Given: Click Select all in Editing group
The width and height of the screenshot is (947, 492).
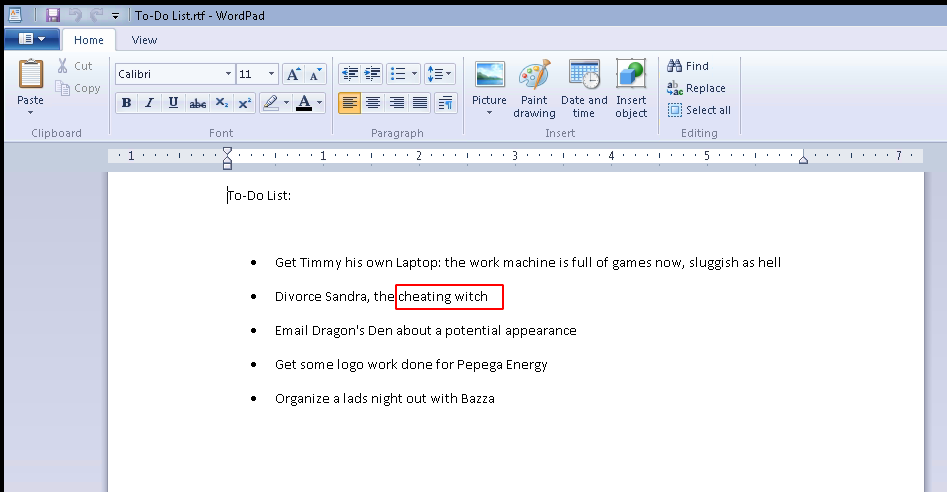Looking at the screenshot, I should pyautogui.click(x=699, y=110).
